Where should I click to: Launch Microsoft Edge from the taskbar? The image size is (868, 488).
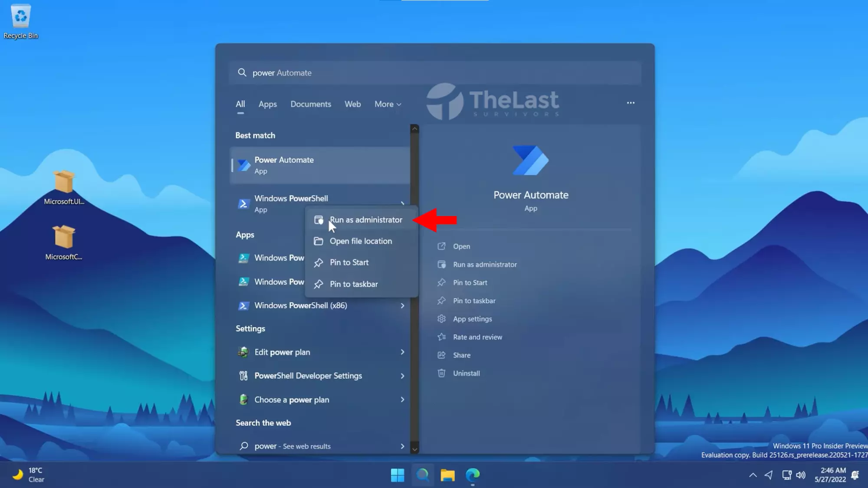pyautogui.click(x=473, y=475)
